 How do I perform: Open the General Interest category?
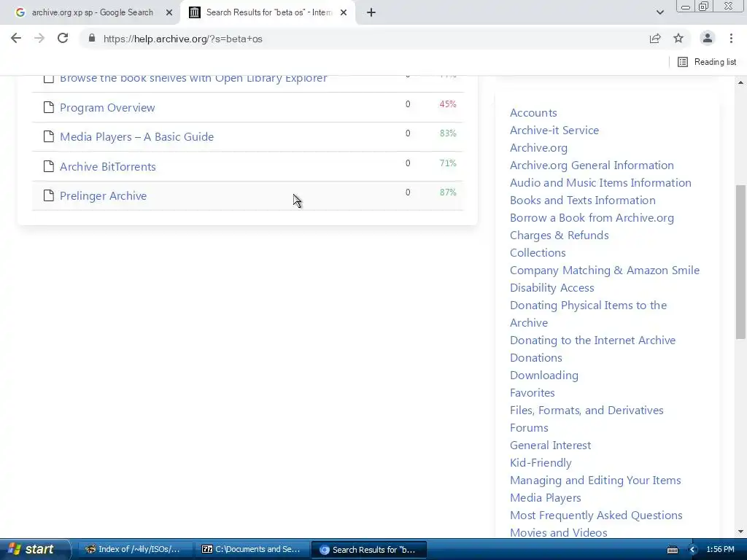[x=550, y=446]
